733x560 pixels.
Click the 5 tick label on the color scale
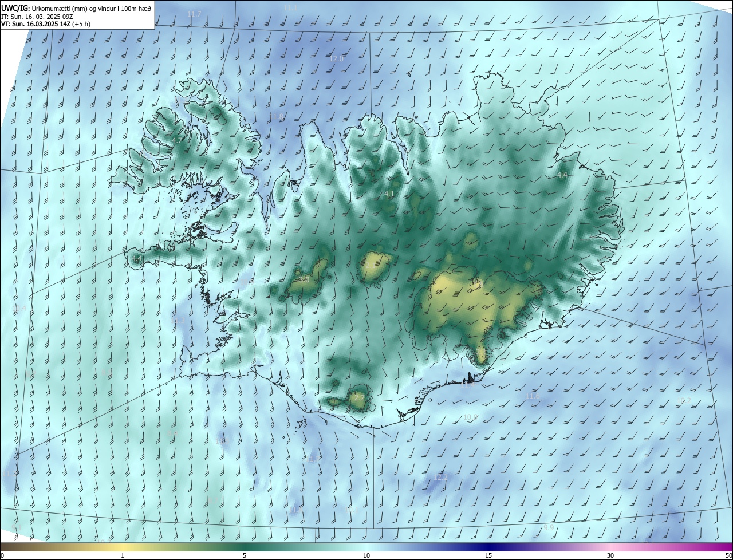pyautogui.click(x=245, y=556)
